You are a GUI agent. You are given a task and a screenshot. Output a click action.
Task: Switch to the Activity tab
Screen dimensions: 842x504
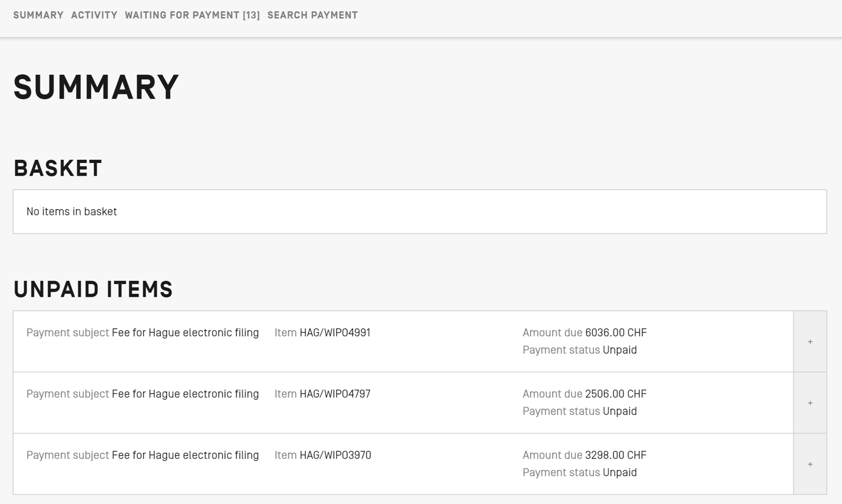(x=94, y=15)
